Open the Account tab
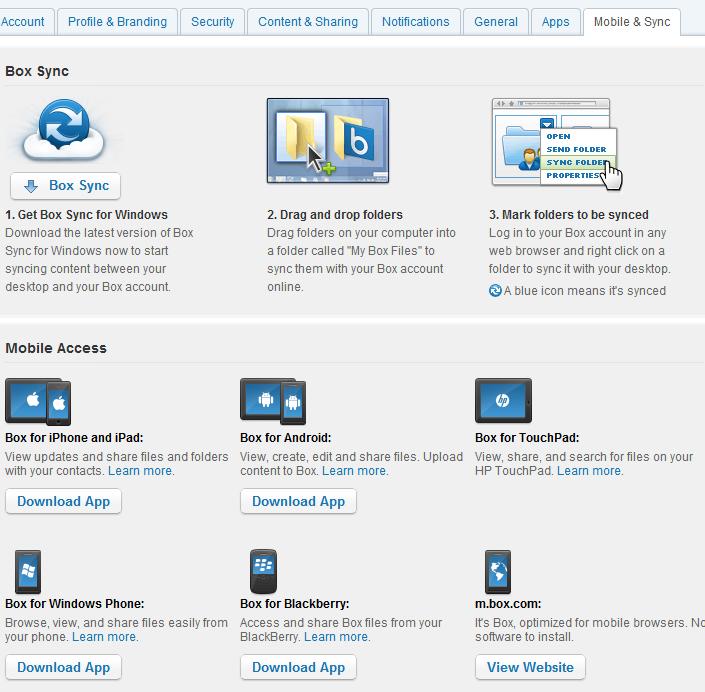 click(27, 22)
